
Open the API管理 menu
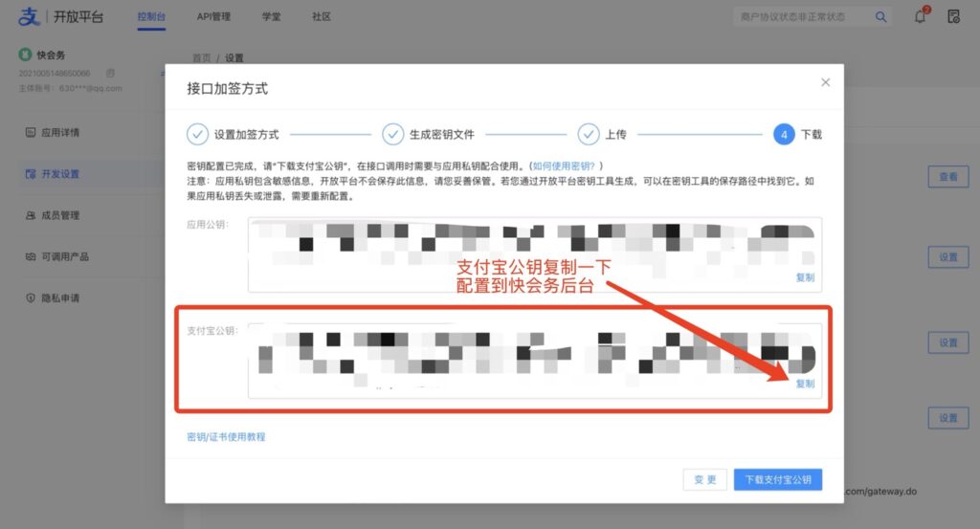pos(213,17)
